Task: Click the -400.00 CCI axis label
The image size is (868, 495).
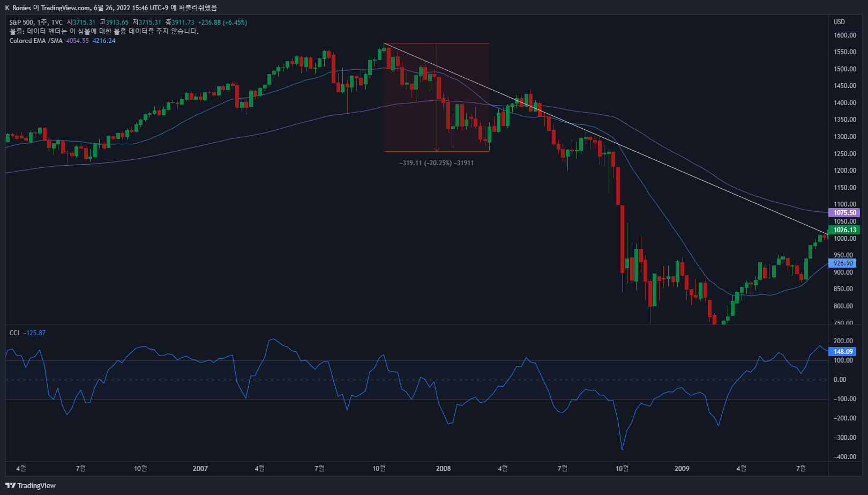Action: point(845,457)
